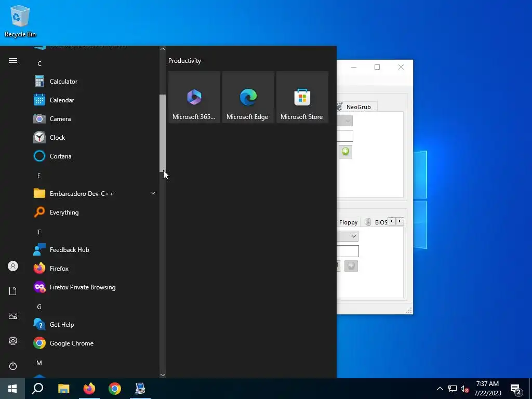Show hidden system tray icons
The image size is (532, 399).
440,389
